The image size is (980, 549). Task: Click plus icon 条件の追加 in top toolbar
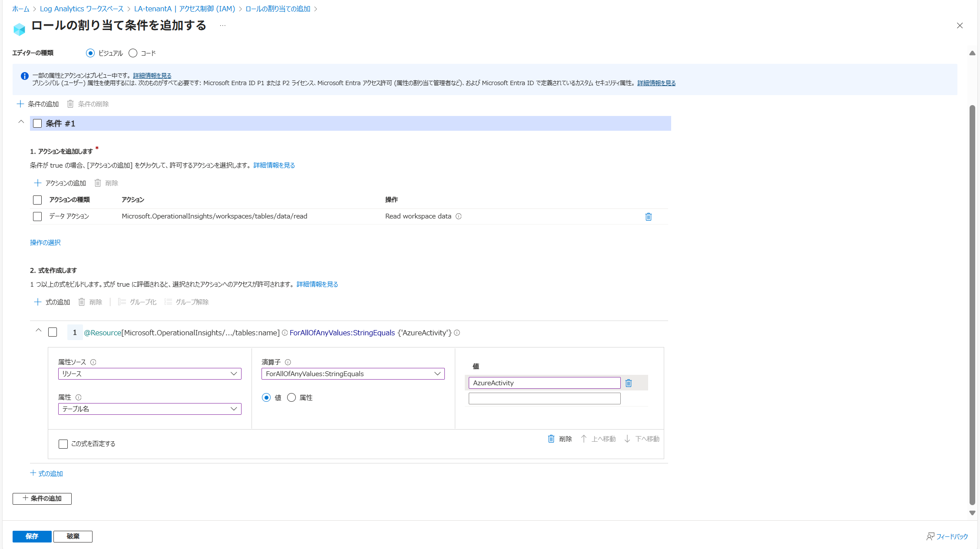(20, 104)
